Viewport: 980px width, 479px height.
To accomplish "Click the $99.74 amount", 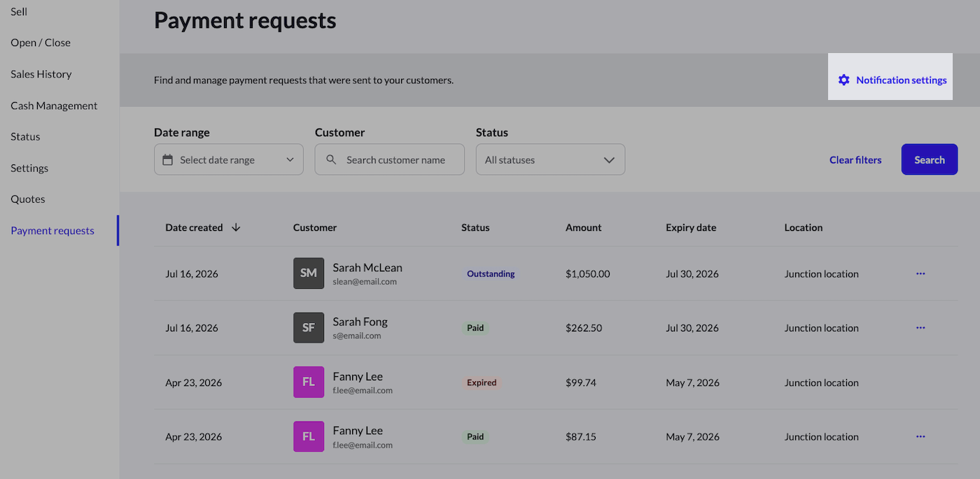I will (581, 383).
